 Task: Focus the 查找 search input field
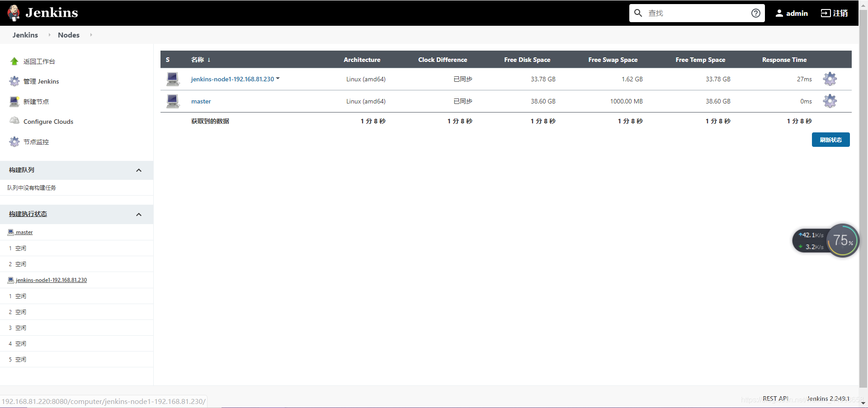pos(697,13)
